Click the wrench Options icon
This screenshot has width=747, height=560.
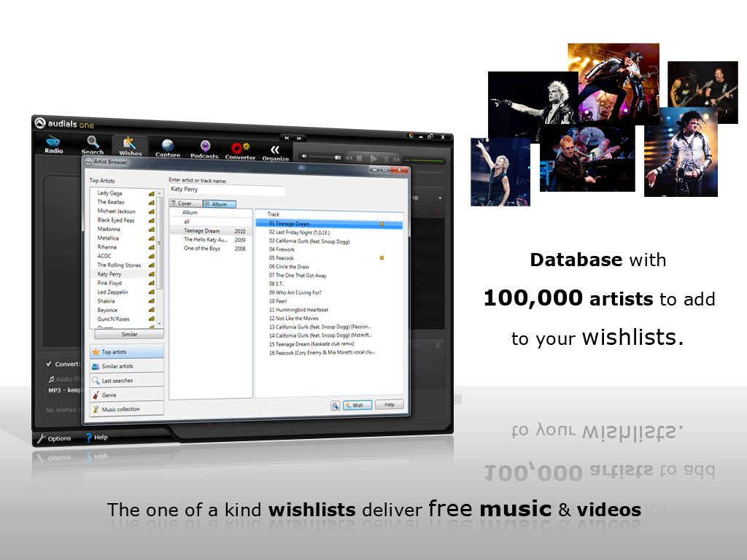42,437
